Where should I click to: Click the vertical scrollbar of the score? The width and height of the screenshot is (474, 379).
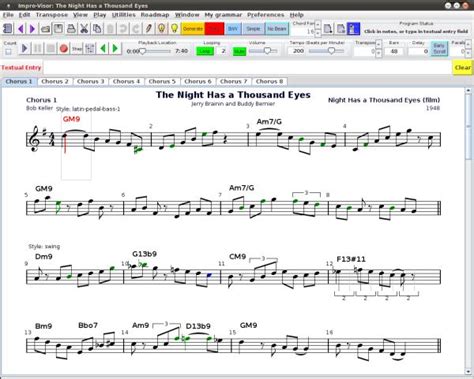point(469,230)
